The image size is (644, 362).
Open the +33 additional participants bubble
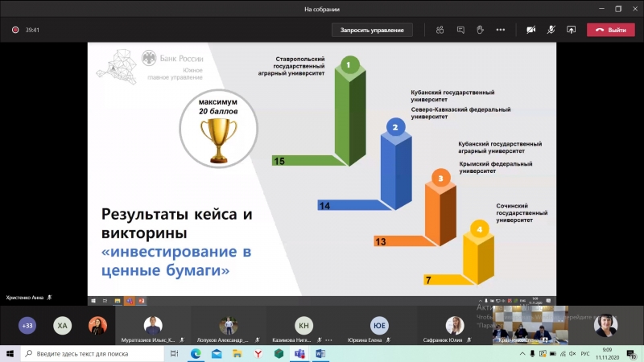tap(27, 326)
